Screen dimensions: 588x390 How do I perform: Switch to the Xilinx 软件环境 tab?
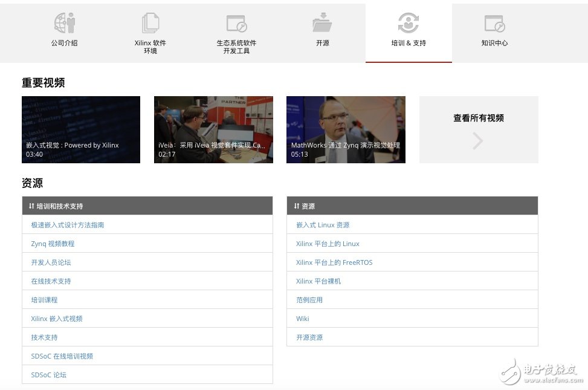pyautogui.click(x=150, y=33)
